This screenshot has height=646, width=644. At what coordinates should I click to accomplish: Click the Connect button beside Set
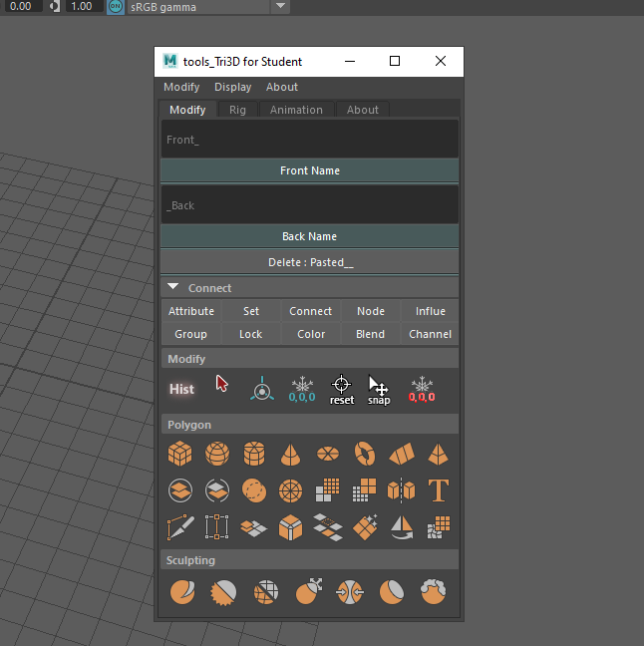(311, 311)
